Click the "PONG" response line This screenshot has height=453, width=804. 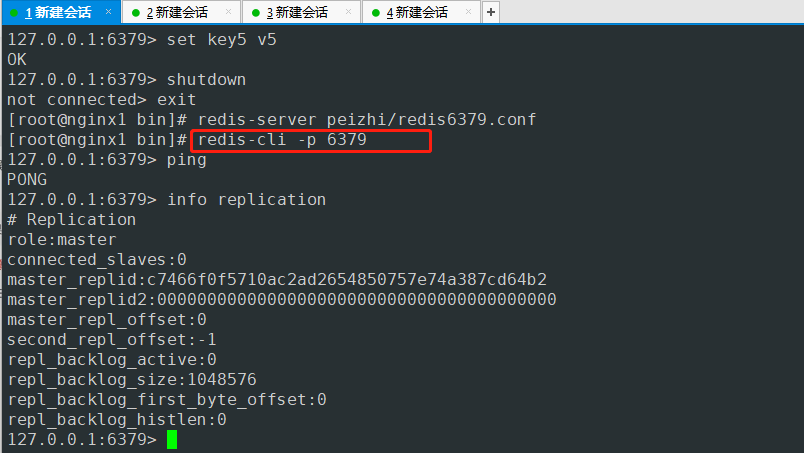click(27, 180)
